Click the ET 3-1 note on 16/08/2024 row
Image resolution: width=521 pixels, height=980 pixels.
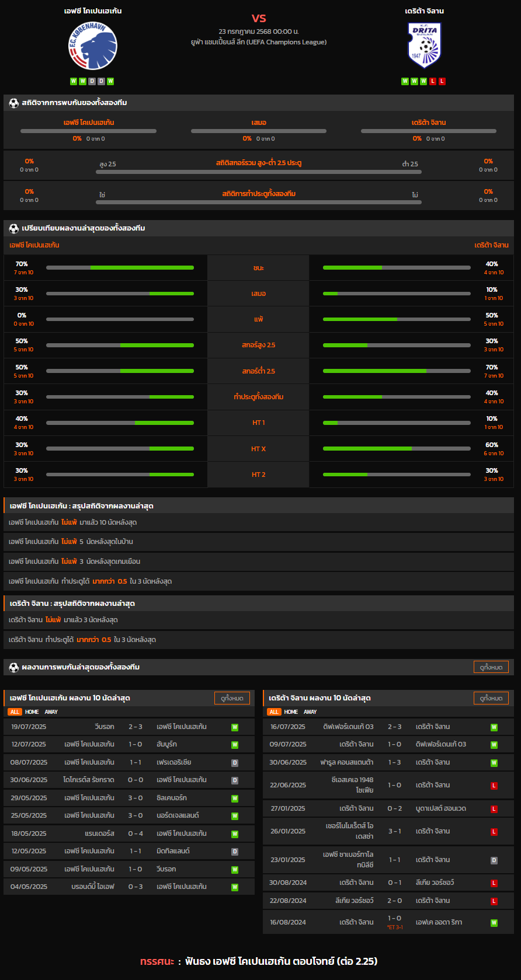(395, 927)
